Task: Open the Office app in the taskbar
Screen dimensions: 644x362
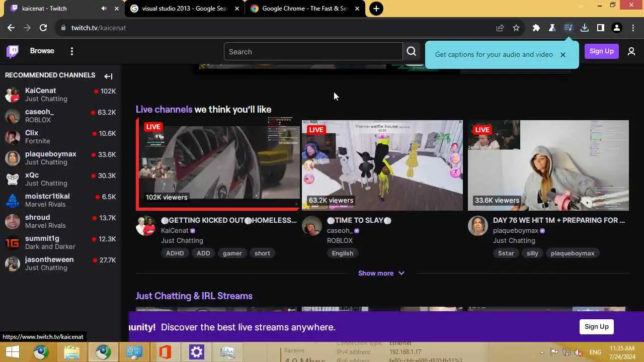Action: [x=165, y=352]
